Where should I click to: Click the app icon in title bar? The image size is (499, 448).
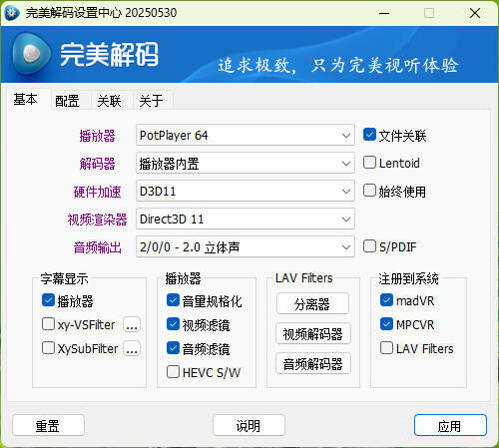(x=12, y=13)
